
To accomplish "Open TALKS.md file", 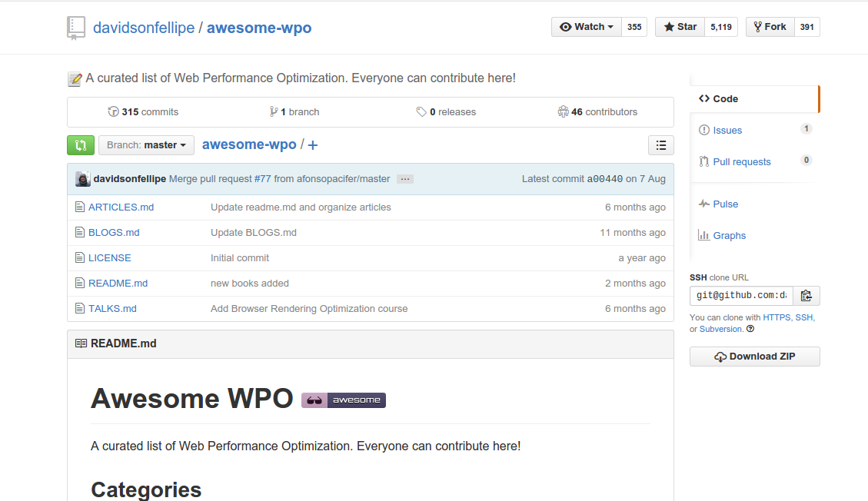I will (112, 309).
